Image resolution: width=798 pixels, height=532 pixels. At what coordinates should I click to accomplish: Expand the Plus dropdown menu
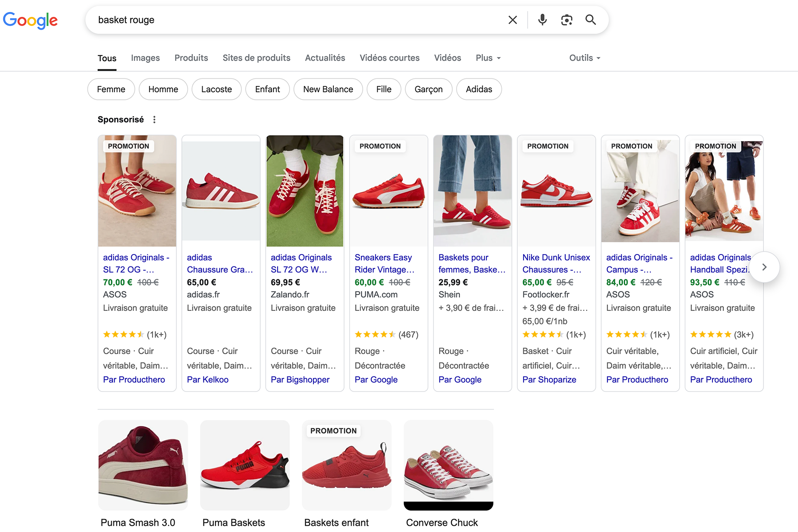[488, 58]
